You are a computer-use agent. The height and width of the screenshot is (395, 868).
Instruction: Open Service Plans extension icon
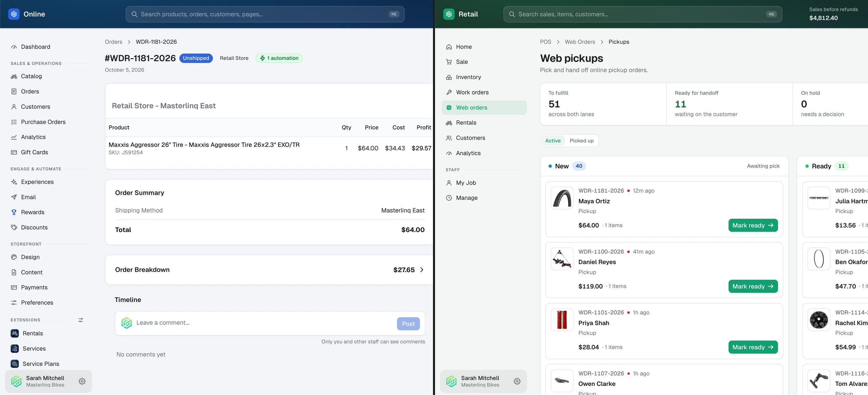15,364
